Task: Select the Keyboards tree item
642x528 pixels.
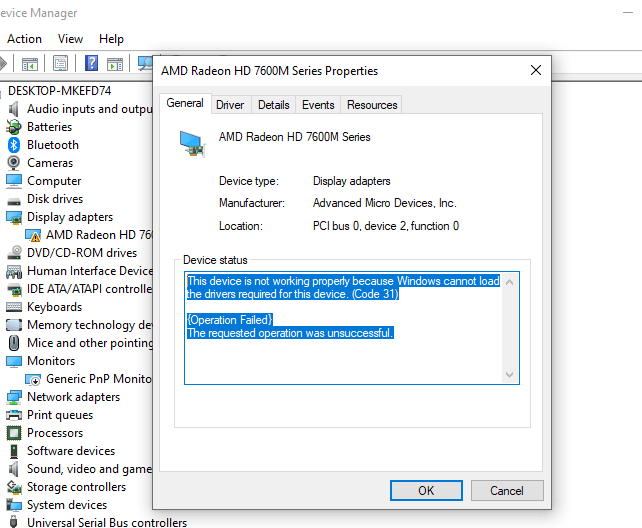Action: (x=54, y=307)
